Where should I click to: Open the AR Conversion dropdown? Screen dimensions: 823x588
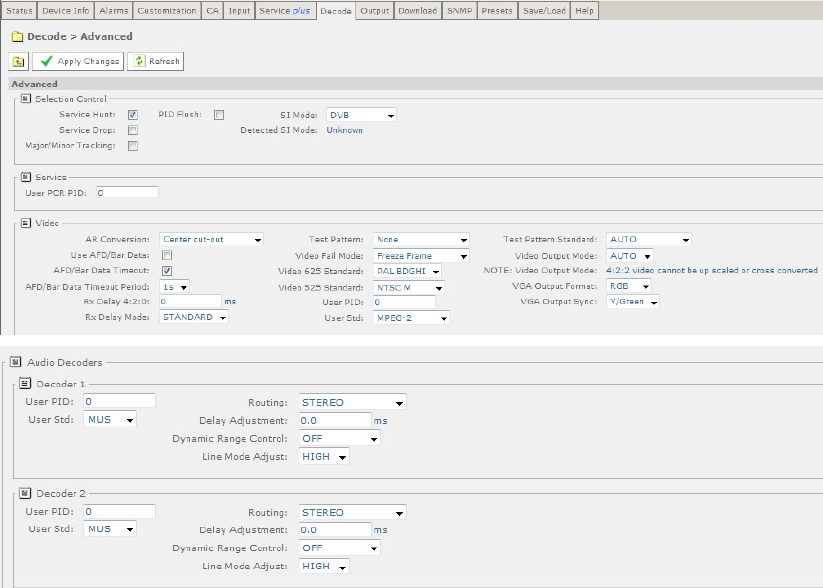coord(211,240)
